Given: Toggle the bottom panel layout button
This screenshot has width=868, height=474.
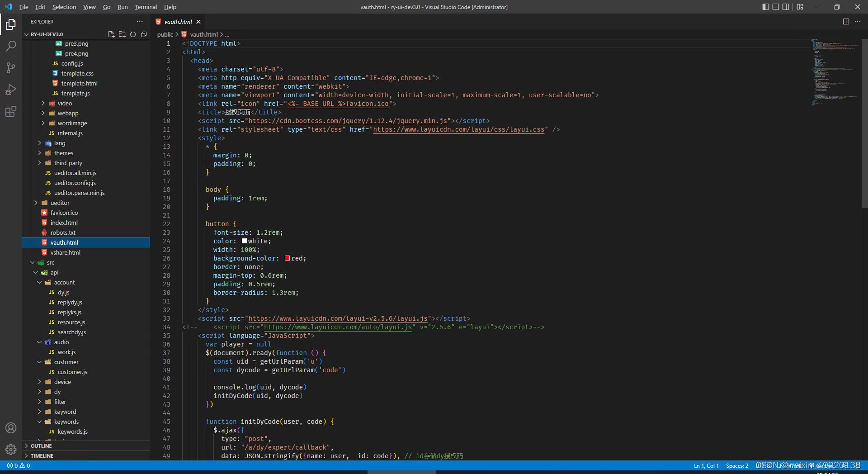Looking at the screenshot, I should point(776,7).
